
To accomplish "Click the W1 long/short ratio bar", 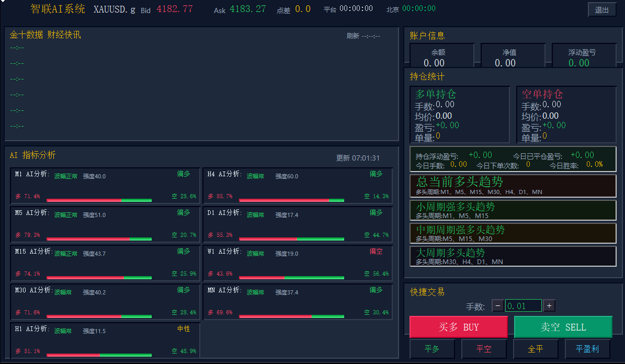I will 291,278.
